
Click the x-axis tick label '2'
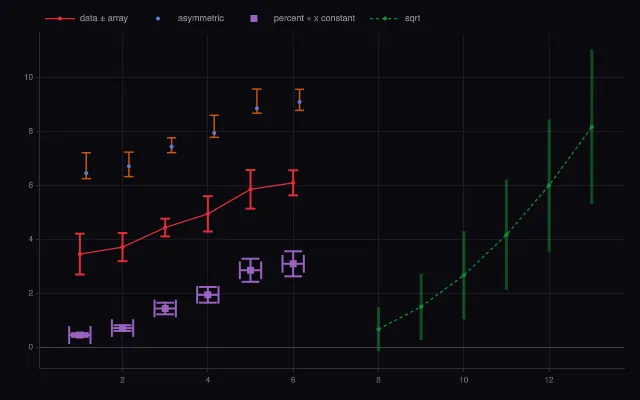tap(122, 380)
